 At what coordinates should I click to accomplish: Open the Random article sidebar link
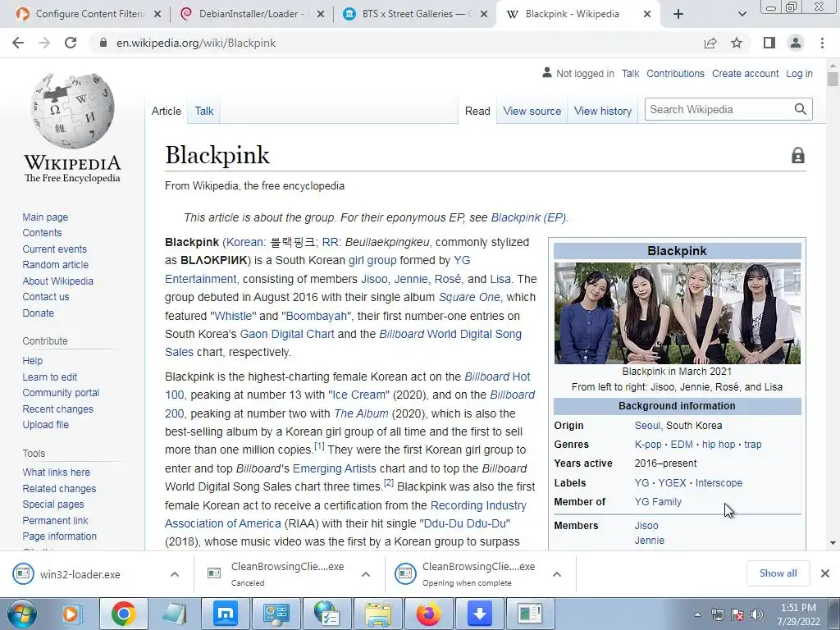56,265
